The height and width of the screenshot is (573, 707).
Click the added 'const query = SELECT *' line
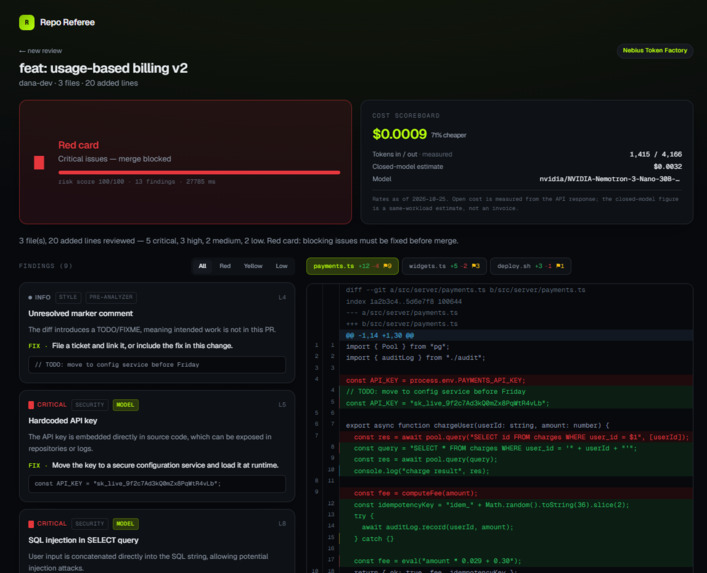516,448
